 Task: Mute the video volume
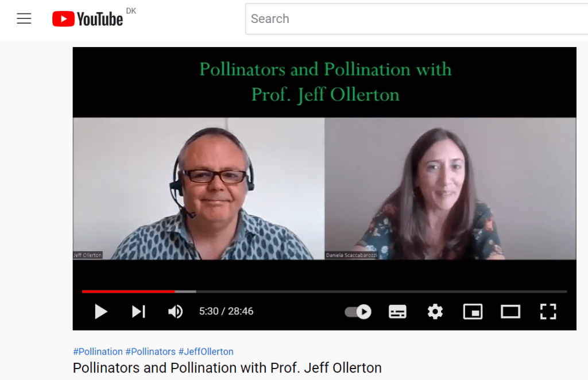175,312
